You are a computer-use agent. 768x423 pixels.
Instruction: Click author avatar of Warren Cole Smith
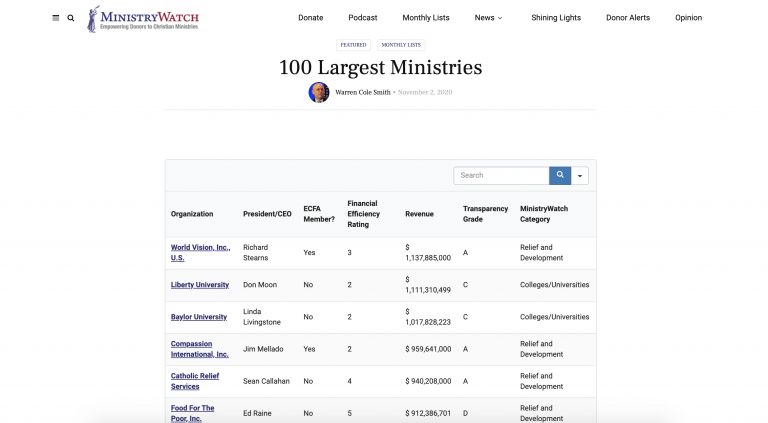click(x=319, y=92)
